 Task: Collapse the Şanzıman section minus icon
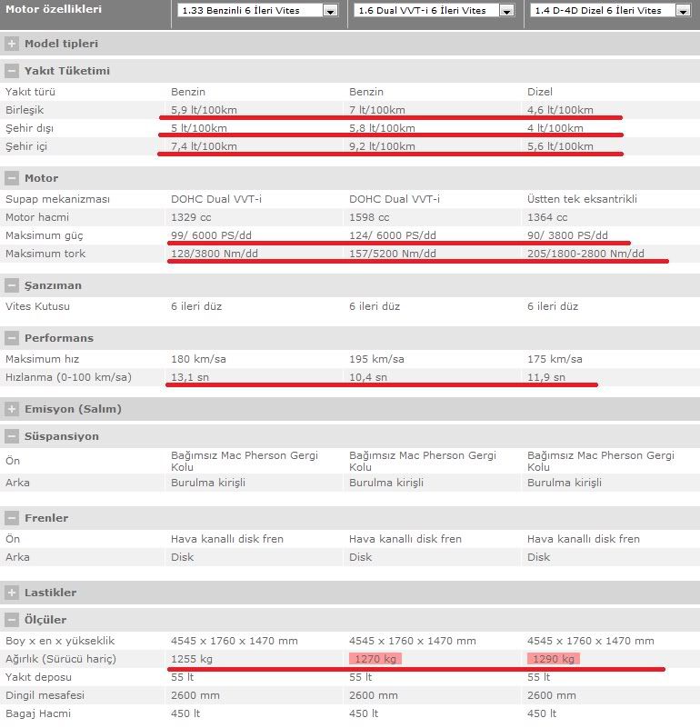tap(12, 285)
